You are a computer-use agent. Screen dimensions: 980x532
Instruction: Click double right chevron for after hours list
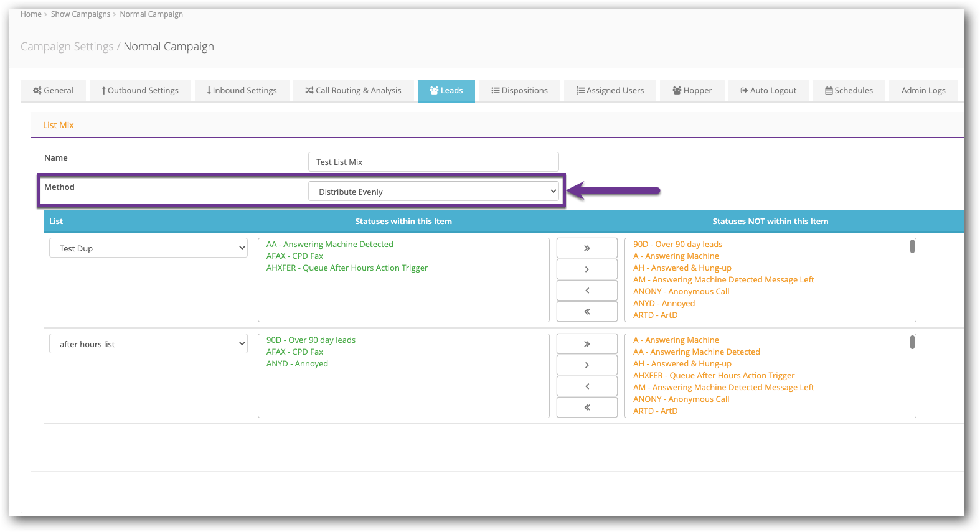pos(587,343)
